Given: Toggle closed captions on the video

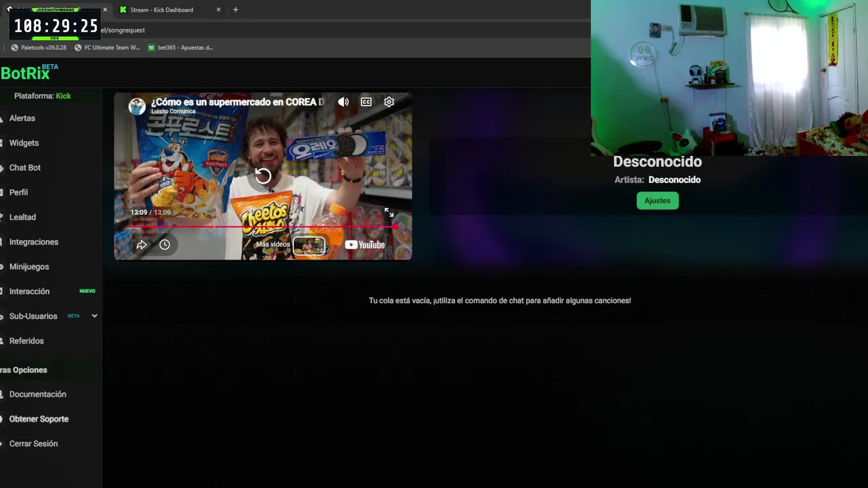Looking at the screenshot, I should point(366,102).
